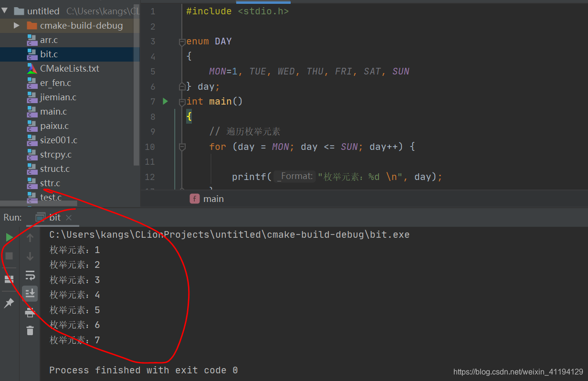Image resolution: width=588 pixels, height=381 pixels.
Task: Click the restore layout icon in Run panel
Action: 9,279
